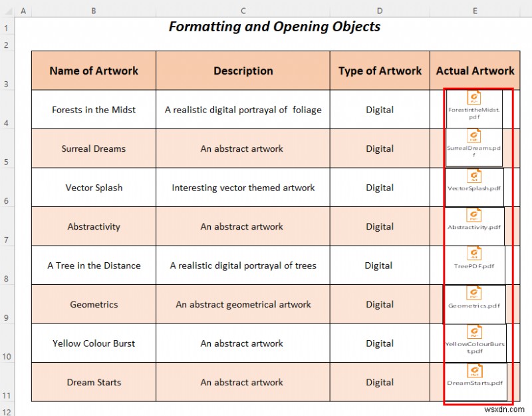Select column D header
The width and height of the screenshot is (532, 416).
coord(380,11)
